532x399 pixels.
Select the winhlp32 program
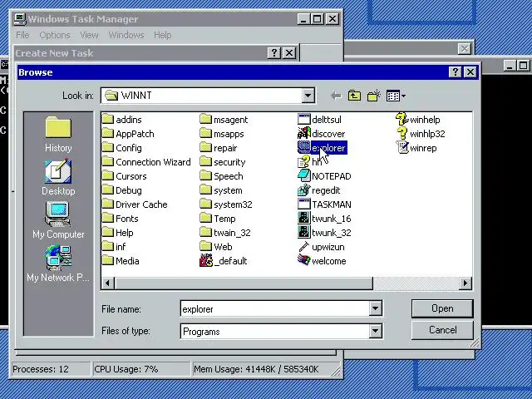(x=421, y=134)
